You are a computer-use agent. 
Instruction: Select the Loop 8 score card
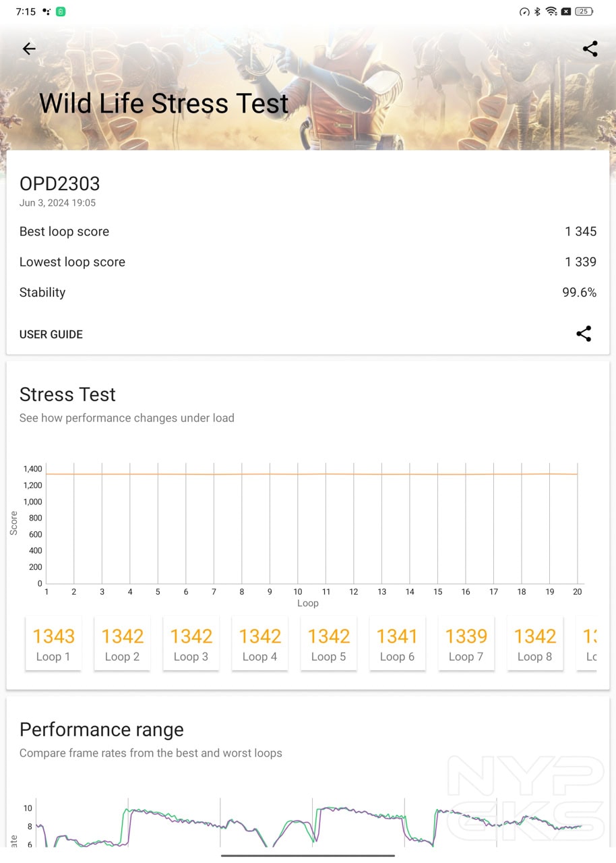[x=535, y=643]
